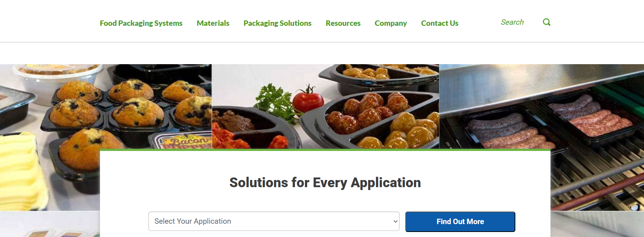
Task: Open the Materials menu item
Action: pyautogui.click(x=213, y=23)
